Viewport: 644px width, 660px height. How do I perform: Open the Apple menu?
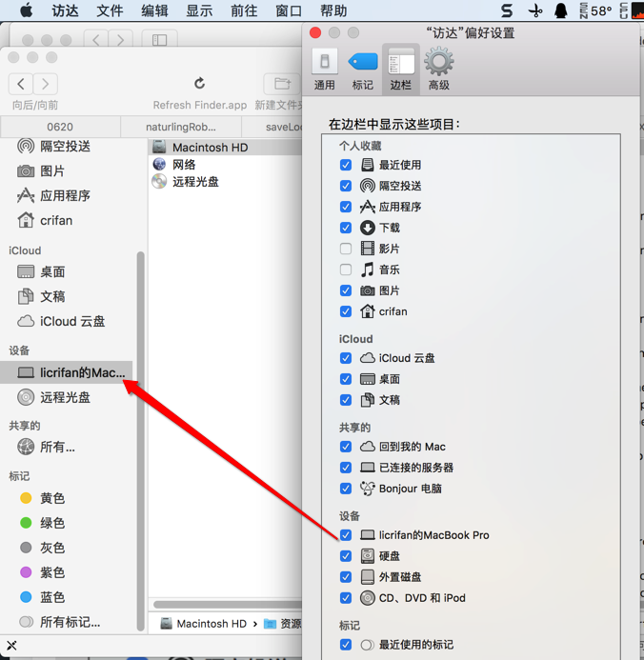coord(26,10)
